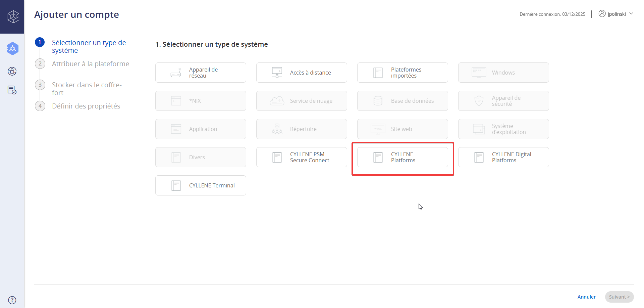Open the report checklist sidebar icon
The image size is (644, 308).
click(x=12, y=90)
